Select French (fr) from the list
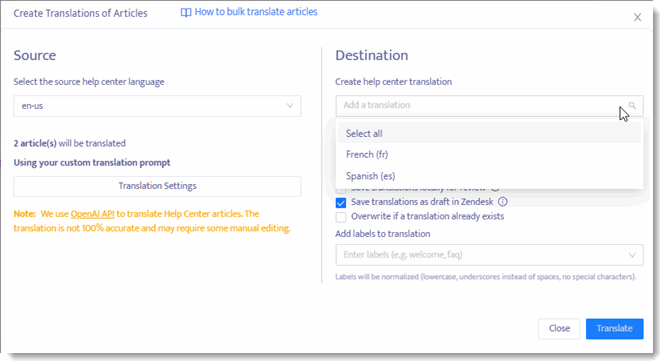Screen dimensions: 660x364 pos(489,154)
